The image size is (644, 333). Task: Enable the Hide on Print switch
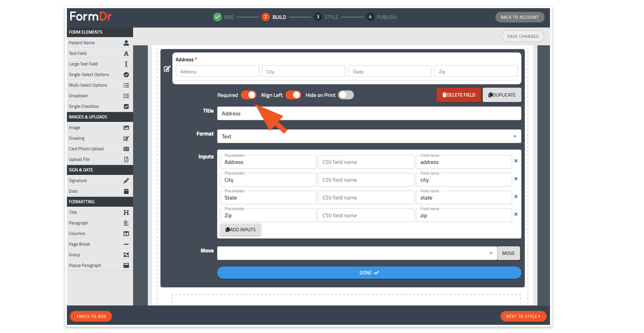346,95
